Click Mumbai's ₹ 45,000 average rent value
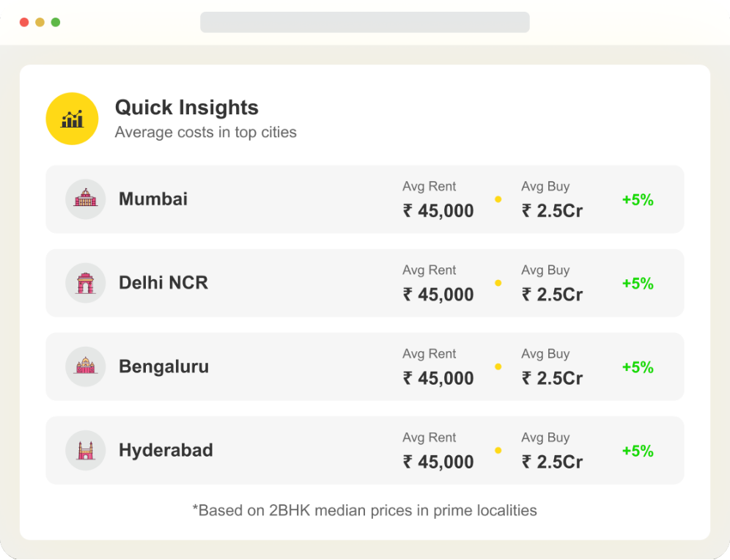The image size is (730, 560). click(x=438, y=211)
